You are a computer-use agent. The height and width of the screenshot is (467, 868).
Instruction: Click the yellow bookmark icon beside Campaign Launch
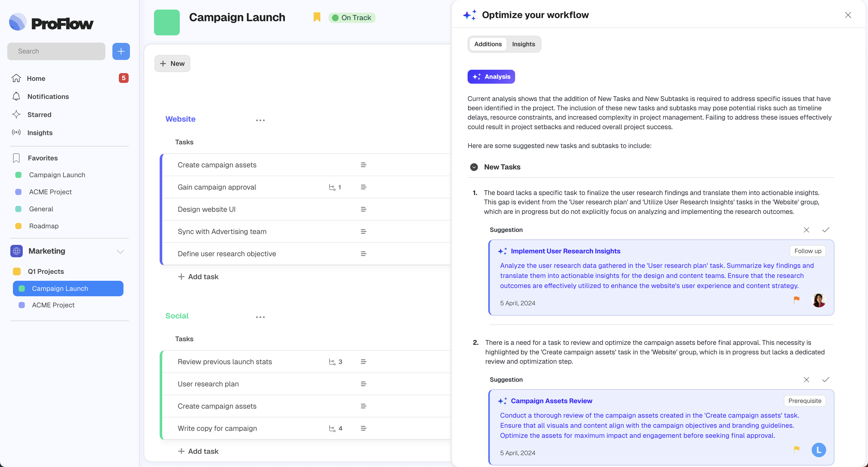pyautogui.click(x=316, y=17)
